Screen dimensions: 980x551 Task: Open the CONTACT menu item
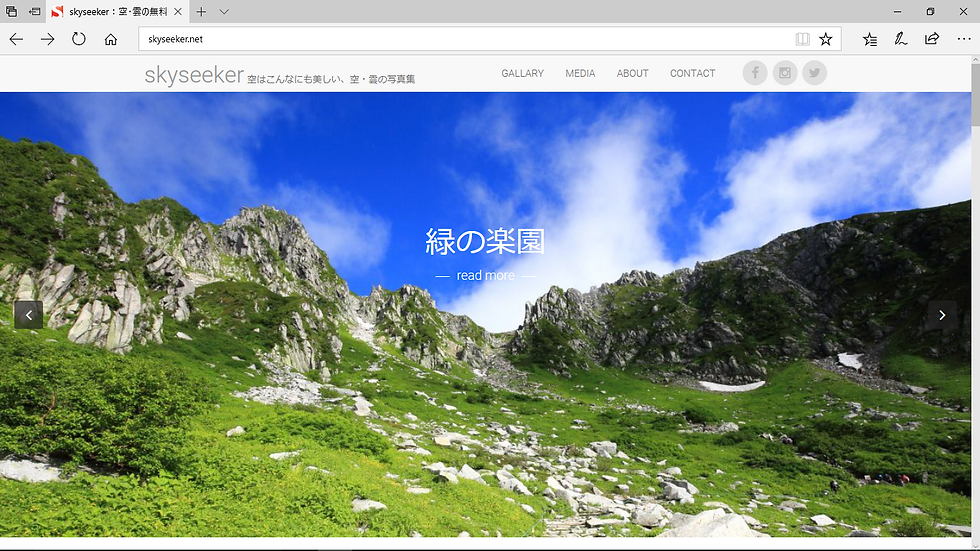[x=692, y=73]
